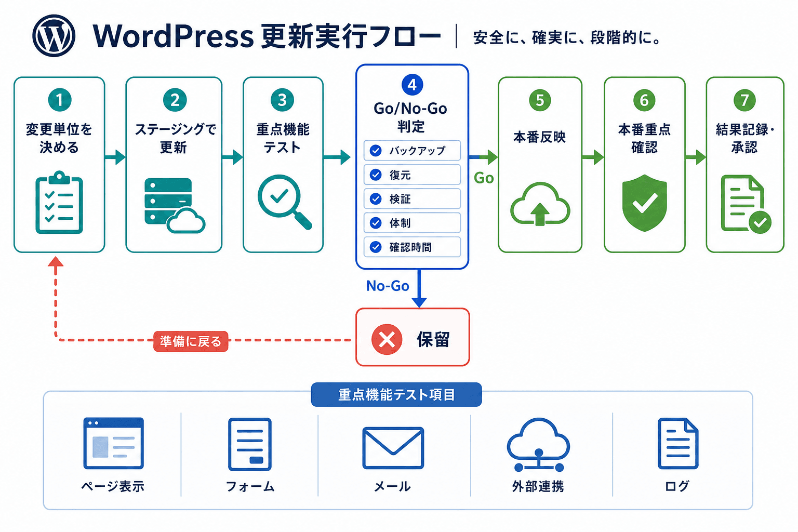Select the メール label
The image size is (798, 532).
tap(393, 486)
